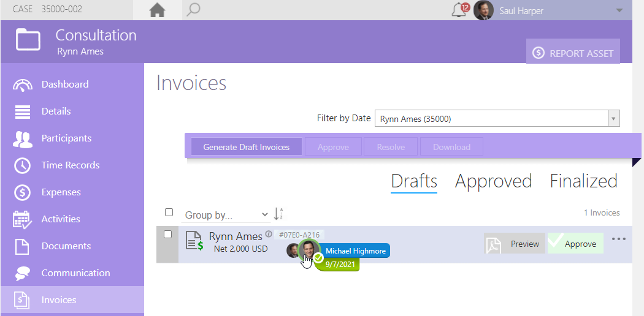Select Invoices in the sidebar
Image resolution: width=644 pixels, height=316 pixels.
pos(72,300)
